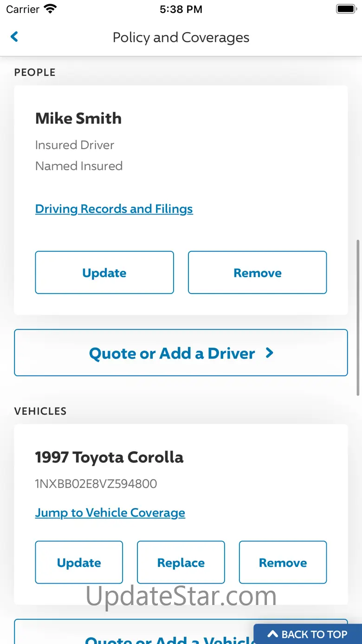Remove the 1997 Toyota Corolla
Viewport: 362px width, 644px height.
(x=283, y=562)
